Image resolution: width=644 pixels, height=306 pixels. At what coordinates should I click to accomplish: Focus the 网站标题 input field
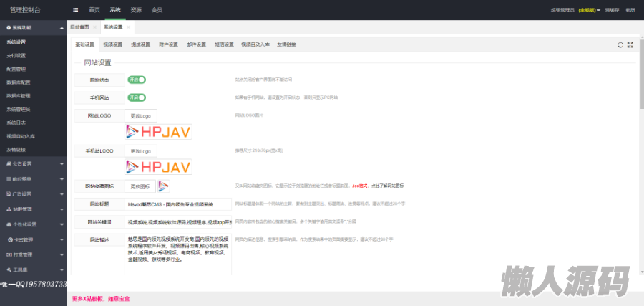coord(178,204)
